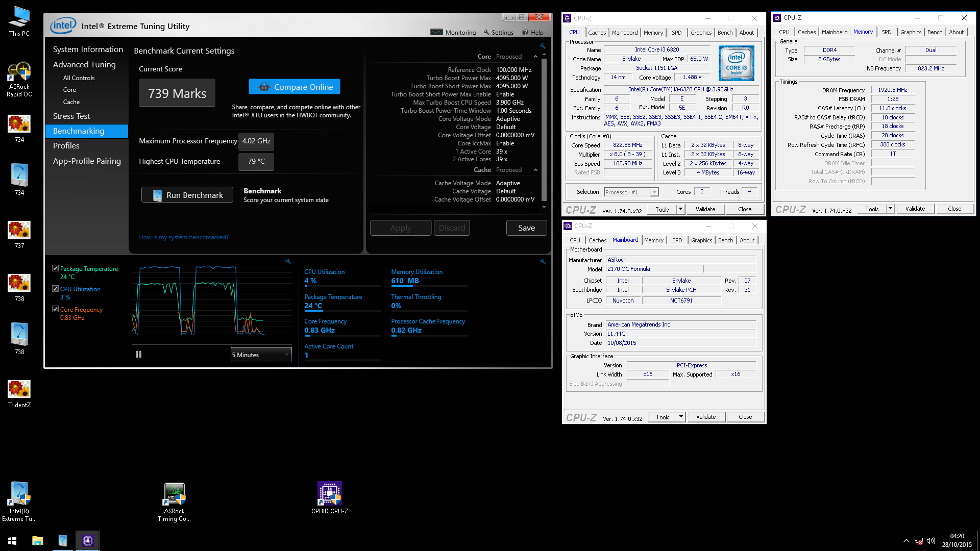The width and height of the screenshot is (980, 551).
Task: Click the Intel logo in XTU header
Action: (63, 26)
